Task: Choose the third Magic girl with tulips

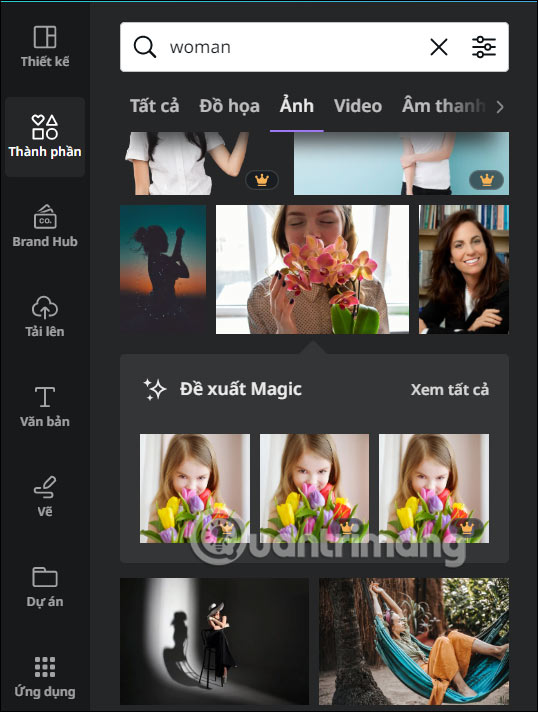Action: (x=434, y=489)
